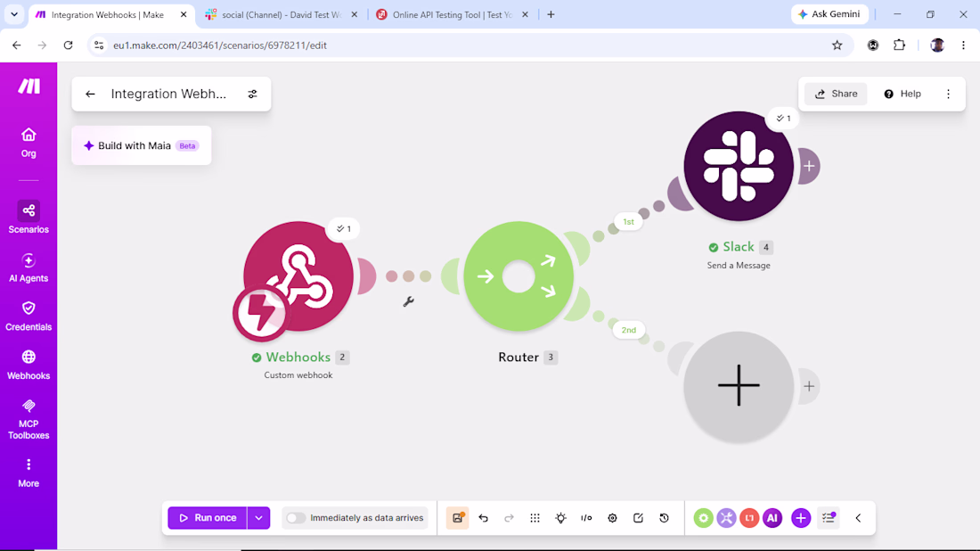980x551 pixels.
Task: Switch to Online API Testing Tool tab
Action: point(453,14)
